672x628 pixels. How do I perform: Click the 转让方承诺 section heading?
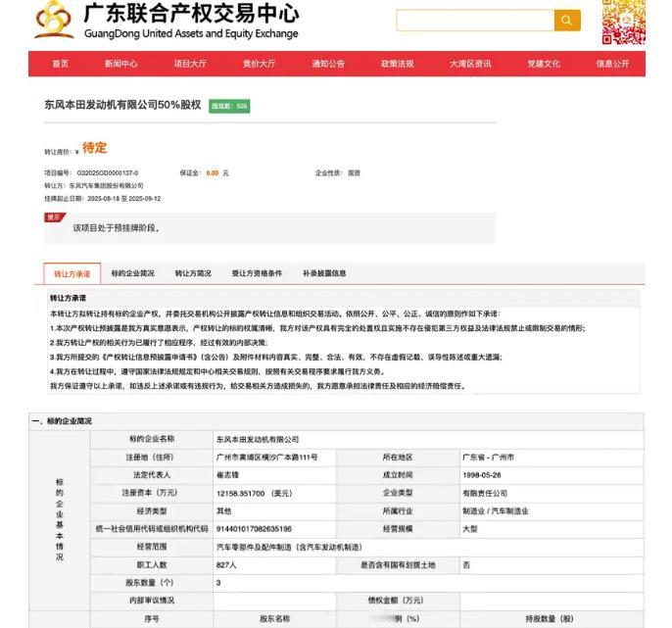click(x=69, y=298)
